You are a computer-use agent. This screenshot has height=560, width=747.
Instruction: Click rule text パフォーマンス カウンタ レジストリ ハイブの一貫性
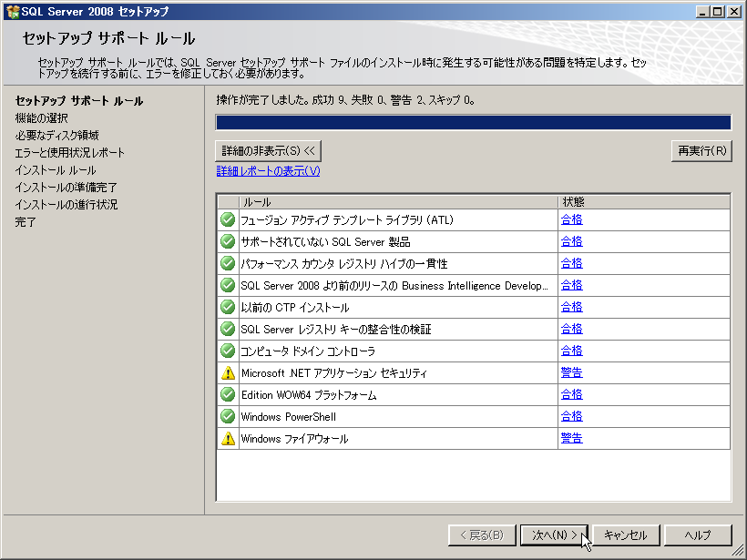click(344, 264)
